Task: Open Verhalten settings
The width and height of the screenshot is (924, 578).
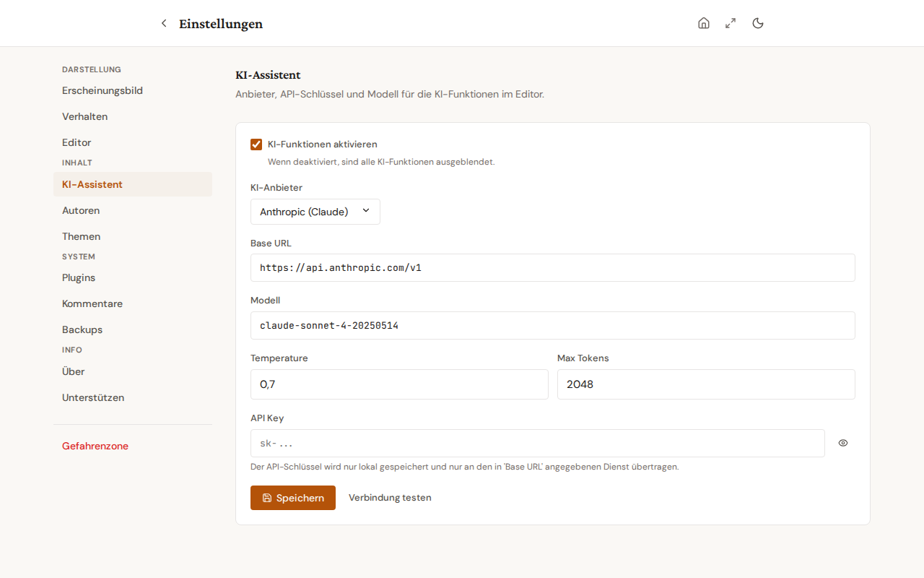Action: (133, 116)
